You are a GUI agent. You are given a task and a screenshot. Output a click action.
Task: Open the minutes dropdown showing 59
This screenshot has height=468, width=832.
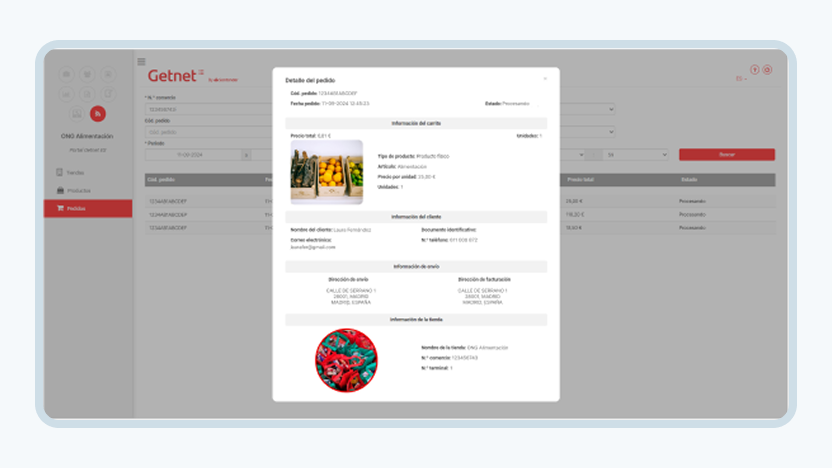(636, 155)
